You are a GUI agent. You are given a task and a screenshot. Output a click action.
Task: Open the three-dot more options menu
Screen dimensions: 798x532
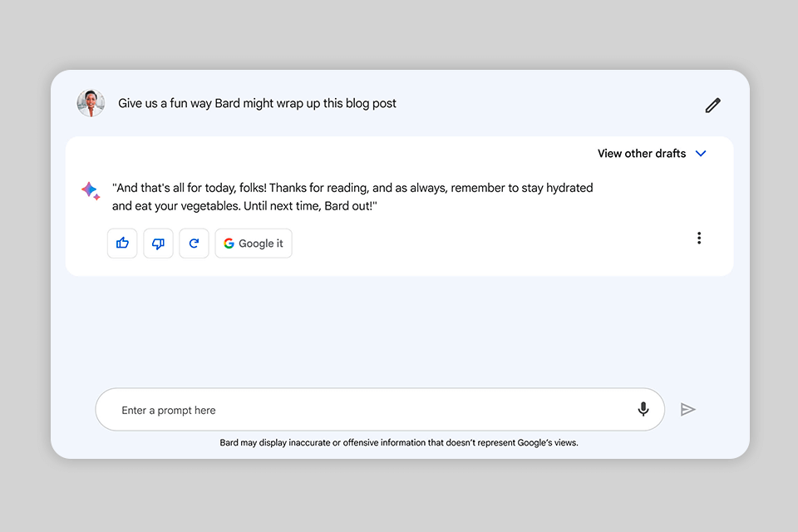(x=699, y=238)
